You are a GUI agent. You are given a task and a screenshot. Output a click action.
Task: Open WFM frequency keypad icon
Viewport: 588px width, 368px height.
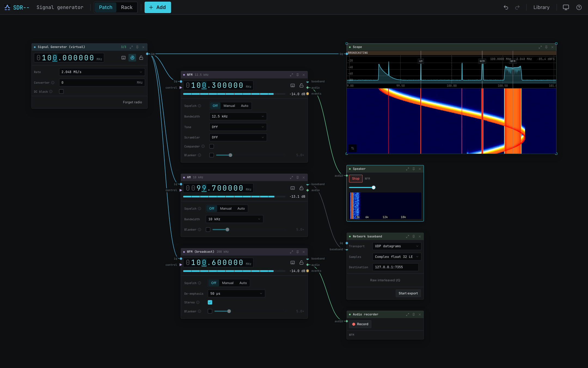293,263
